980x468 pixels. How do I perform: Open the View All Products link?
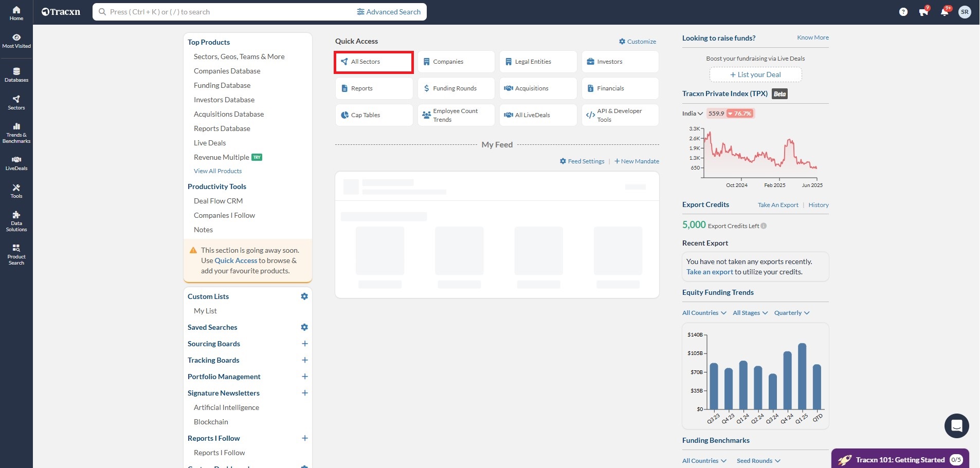[217, 171]
